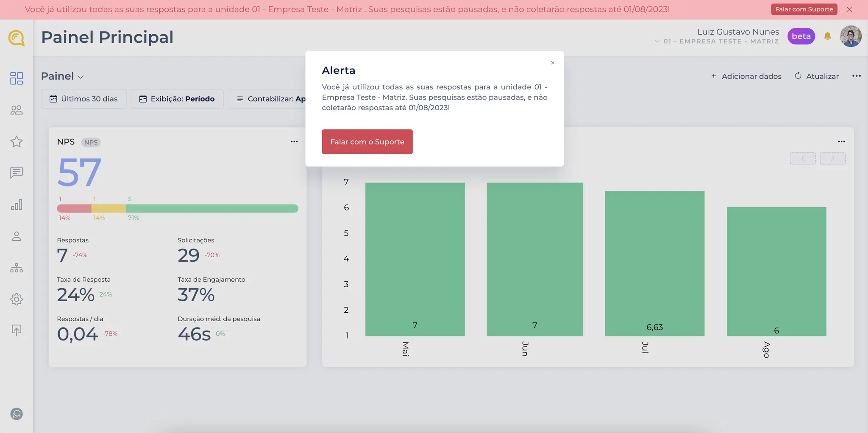Click the user profile avatar photo
The height and width of the screenshot is (433, 868).
click(x=851, y=36)
